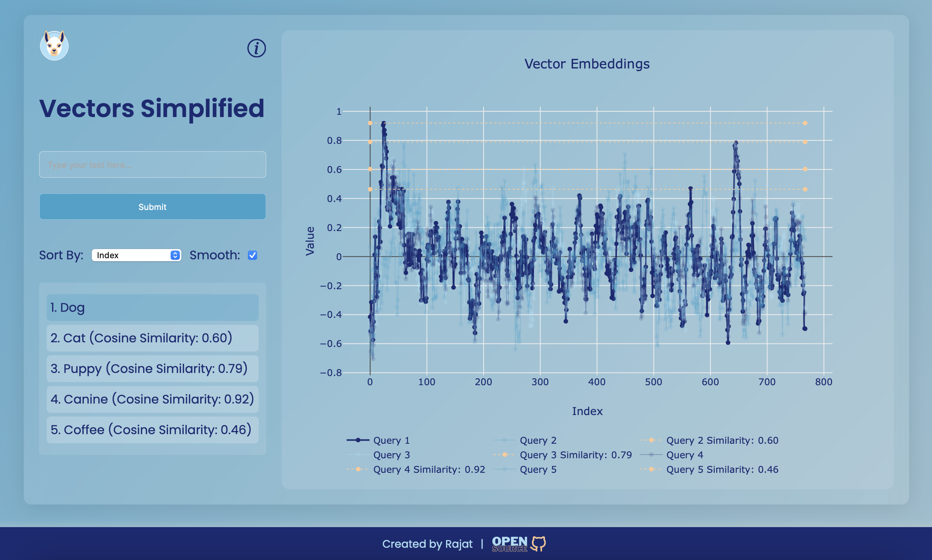
Task: Select the Canine result entry
Action: coord(152,399)
